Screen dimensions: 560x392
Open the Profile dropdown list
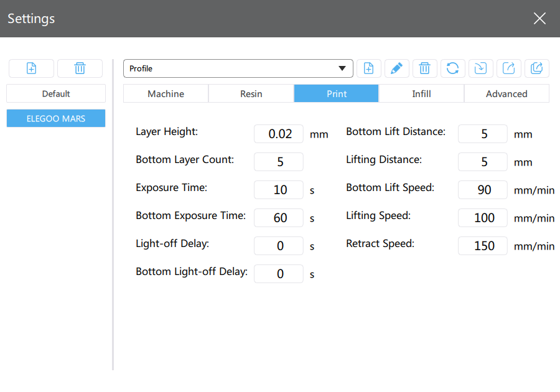[x=238, y=68]
